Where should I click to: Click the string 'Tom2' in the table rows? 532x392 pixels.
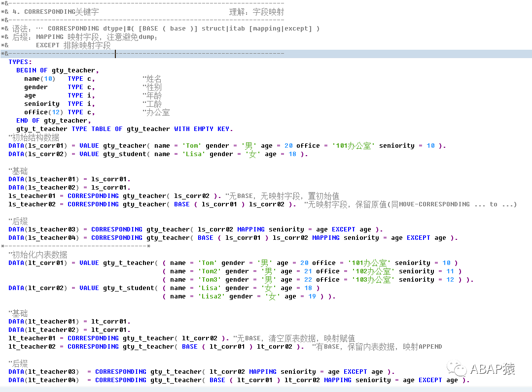pyautogui.click(x=210, y=271)
